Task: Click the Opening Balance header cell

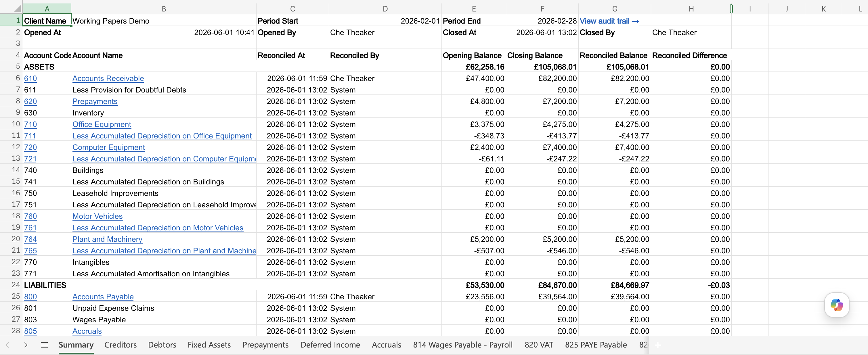Action: (473, 55)
